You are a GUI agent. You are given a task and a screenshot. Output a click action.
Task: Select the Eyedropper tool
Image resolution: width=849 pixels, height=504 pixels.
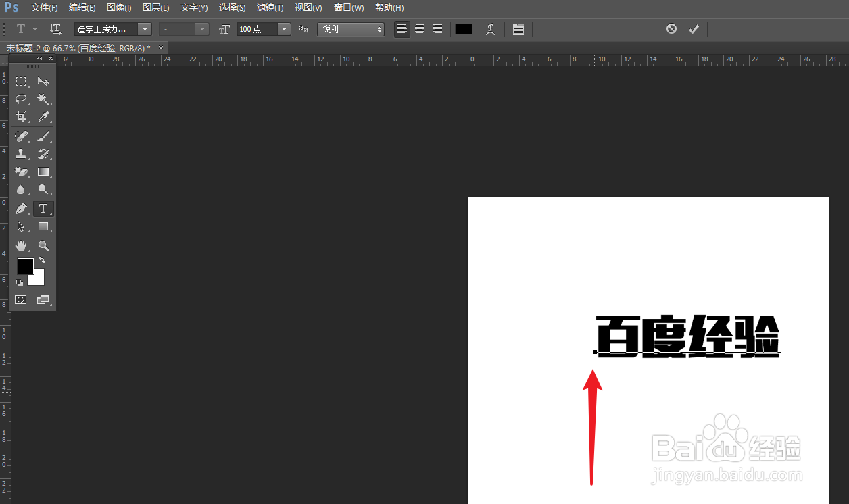click(x=43, y=117)
